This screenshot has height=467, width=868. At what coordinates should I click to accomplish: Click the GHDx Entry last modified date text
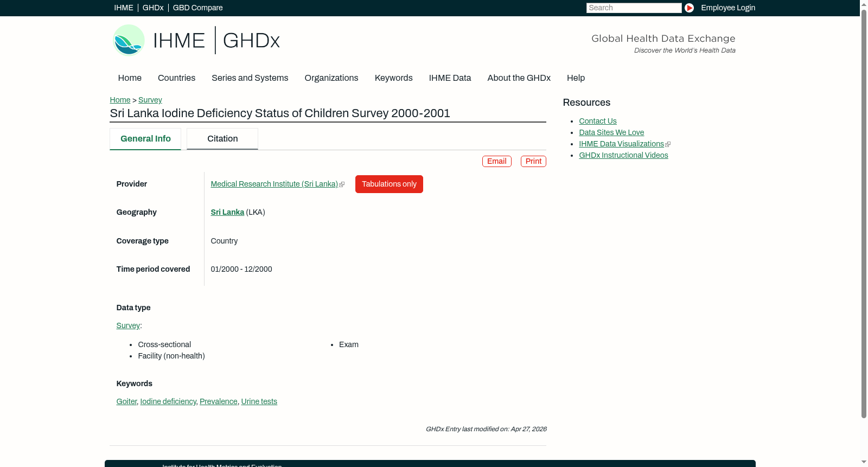coord(486,429)
